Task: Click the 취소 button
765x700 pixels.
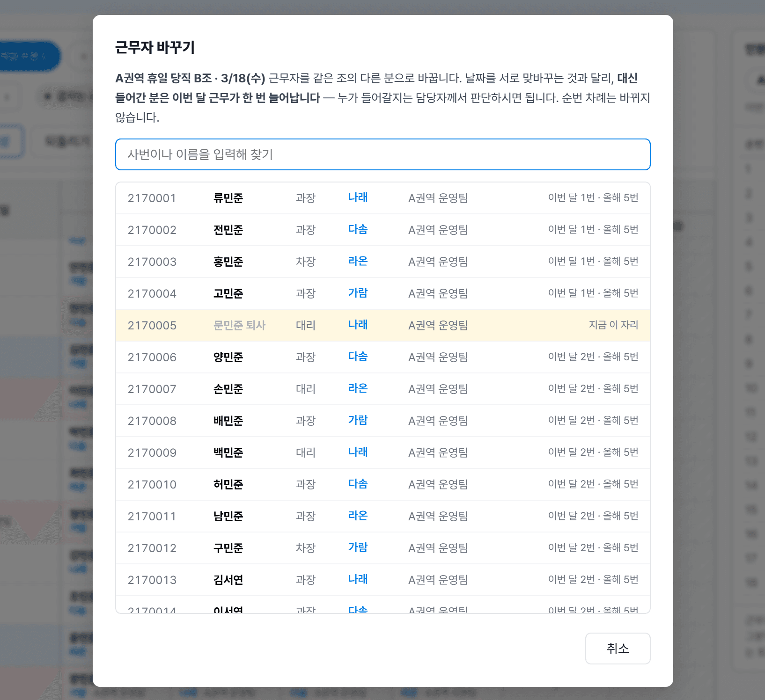Action: pyautogui.click(x=618, y=648)
